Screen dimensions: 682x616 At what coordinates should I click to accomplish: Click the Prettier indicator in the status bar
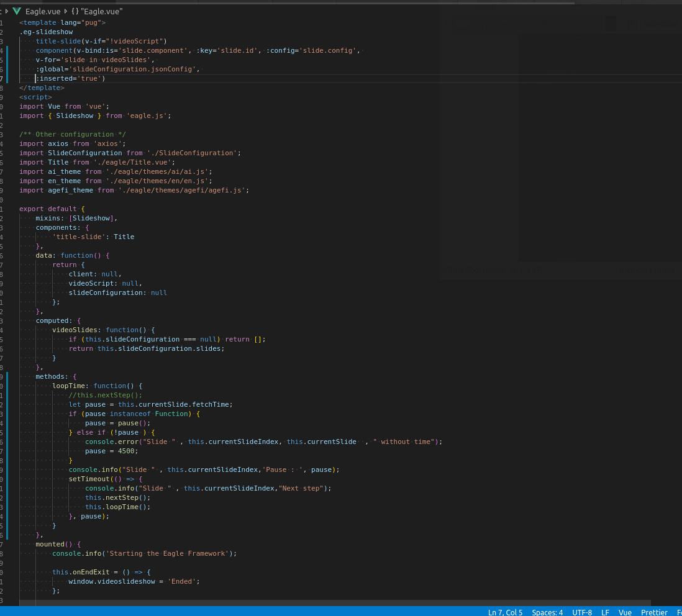654,612
